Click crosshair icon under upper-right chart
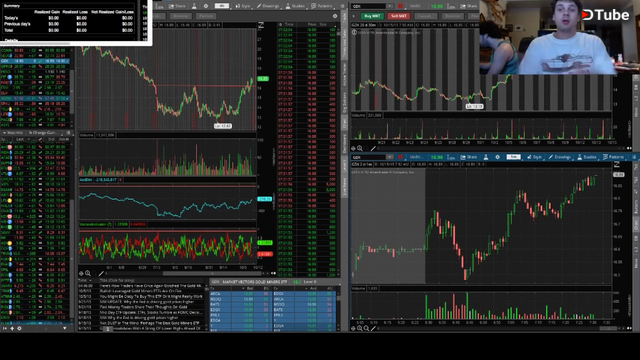This screenshot has height=360, width=640. (353, 149)
